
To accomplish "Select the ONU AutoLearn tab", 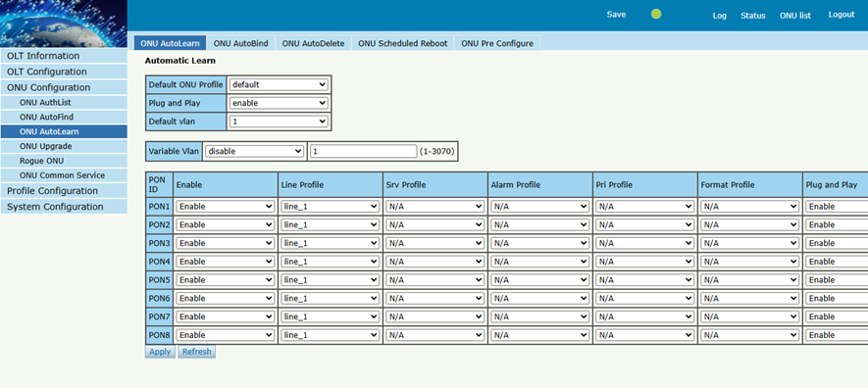I will pos(170,43).
